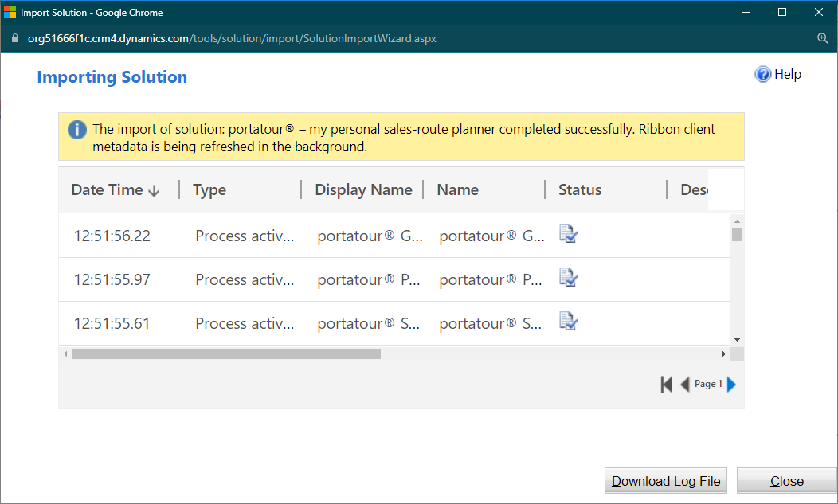838x504 pixels.
Task: Maximize the Chrome window
Action: click(782, 12)
